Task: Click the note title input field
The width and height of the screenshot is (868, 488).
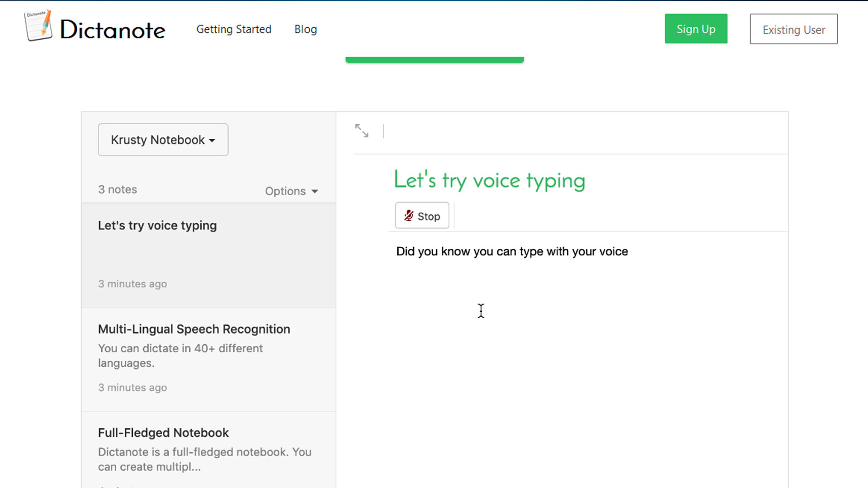Action: [489, 181]
